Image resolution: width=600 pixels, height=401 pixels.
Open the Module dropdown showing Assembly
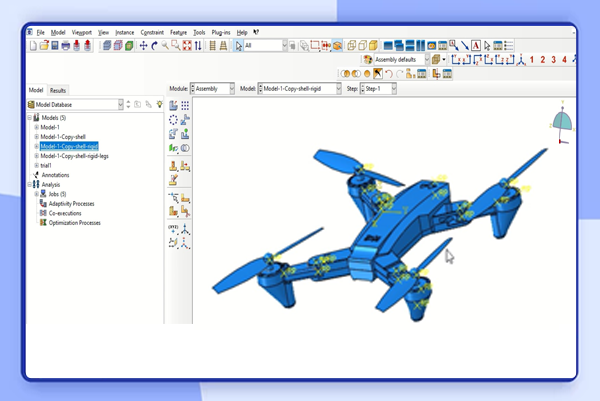212,89
